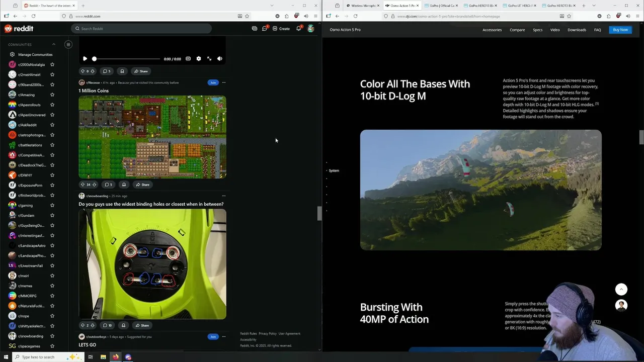
Task: Toggle favorite star for r/battlestations
Action: 52,145
